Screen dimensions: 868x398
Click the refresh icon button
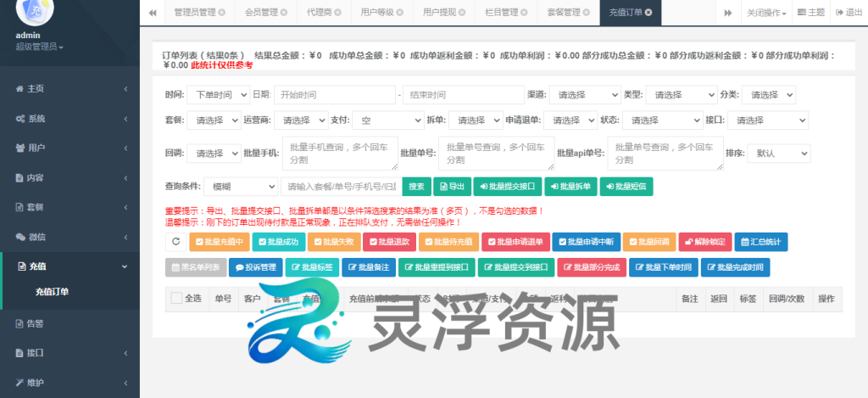pyautogui.click(x=176, y=242)
